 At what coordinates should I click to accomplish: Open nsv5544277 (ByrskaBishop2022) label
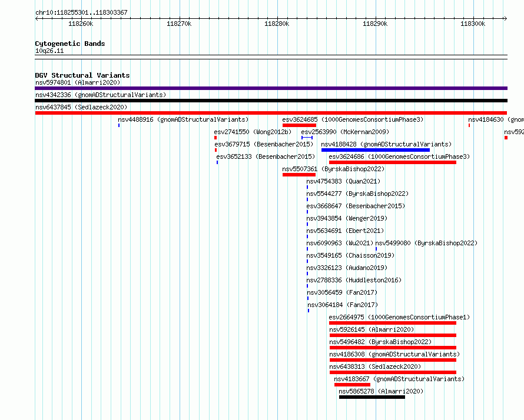[357, 194]
